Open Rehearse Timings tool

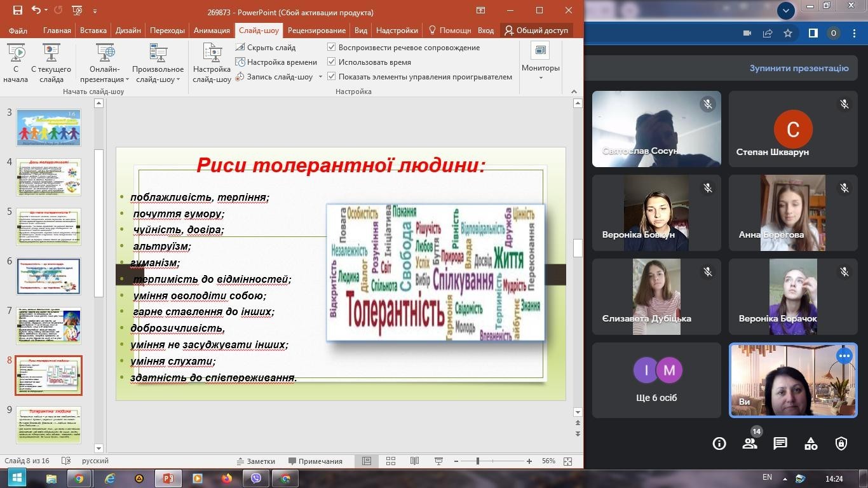click(276, 62)
